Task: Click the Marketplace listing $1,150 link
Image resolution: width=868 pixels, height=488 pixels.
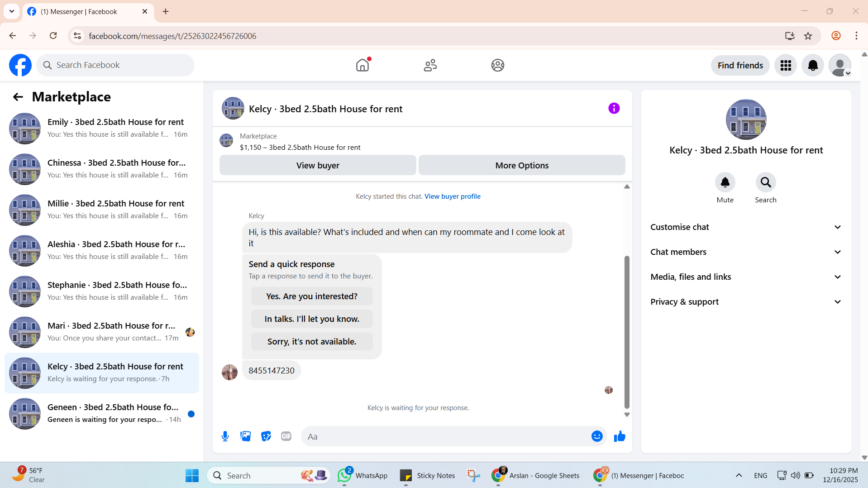Action: click(x=300, y=148)
